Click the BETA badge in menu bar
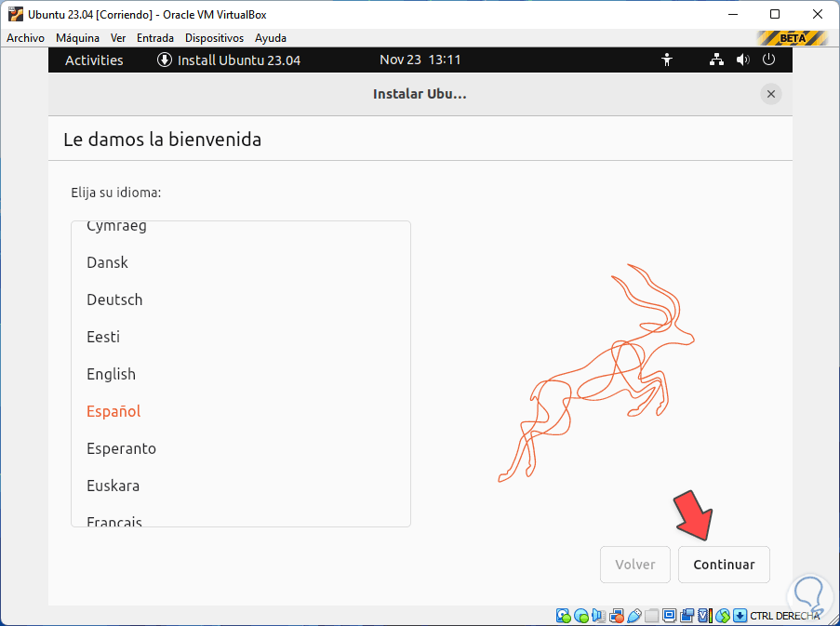Image resolution: width=840 pixels, height=626 pixels. pos(793,38)
